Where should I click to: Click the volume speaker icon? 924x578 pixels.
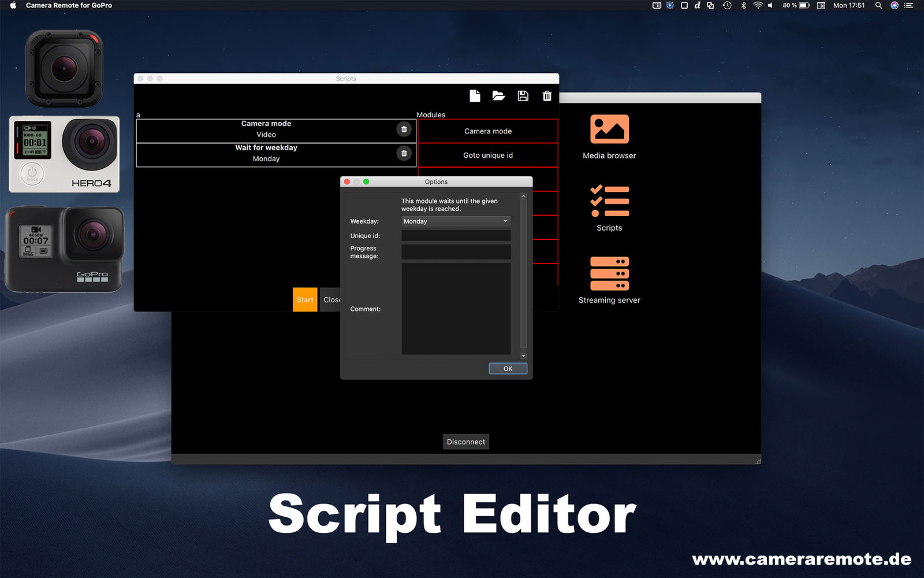coord(770,5)
